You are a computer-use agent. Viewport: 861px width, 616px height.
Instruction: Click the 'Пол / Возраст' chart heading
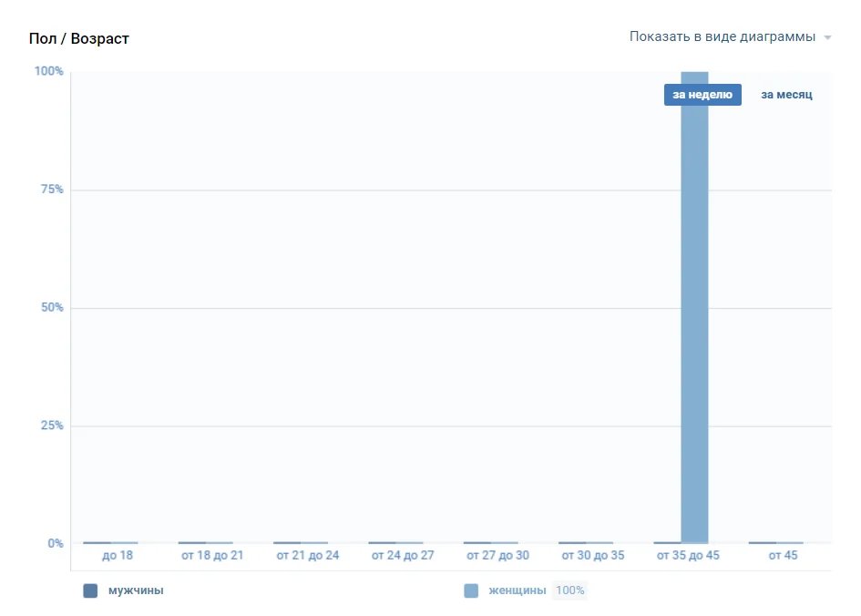(x=79, y=38)
